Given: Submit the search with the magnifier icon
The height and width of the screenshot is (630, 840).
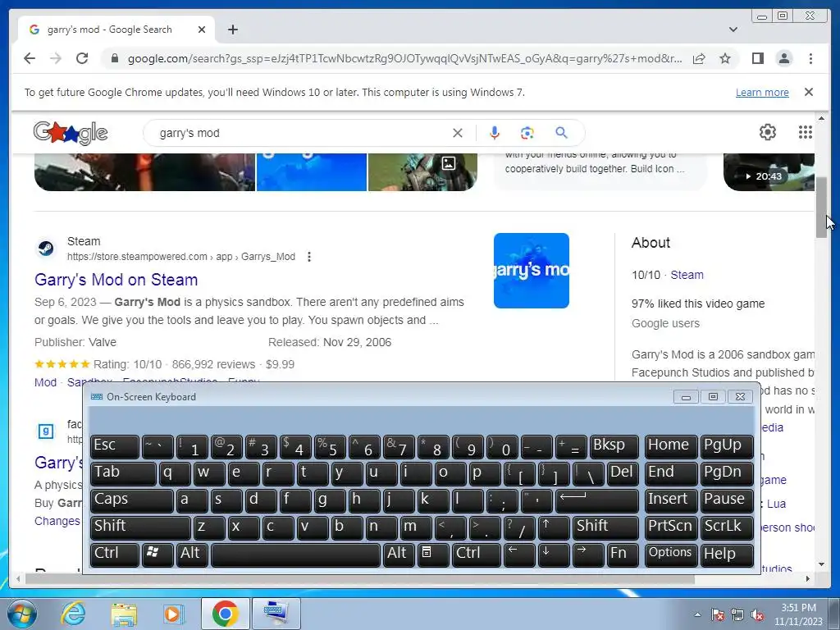Looking at the screenshot, I should [561, 133].
